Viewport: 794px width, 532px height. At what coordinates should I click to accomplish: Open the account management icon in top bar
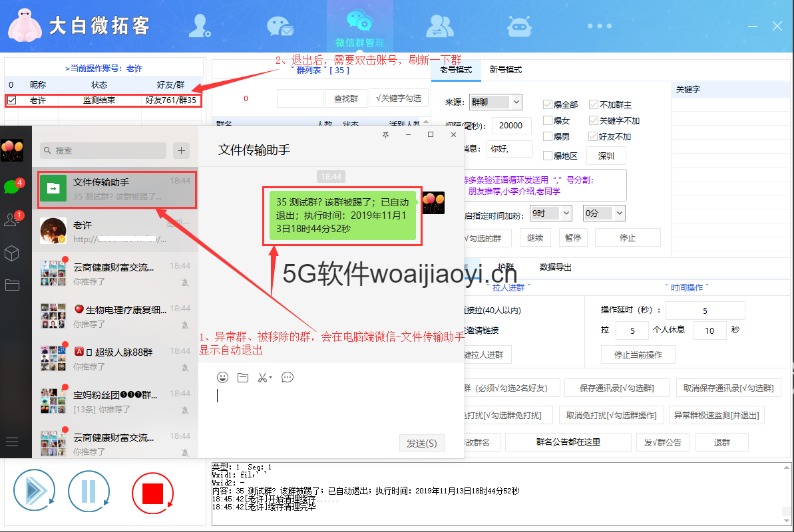coord(199,27)
